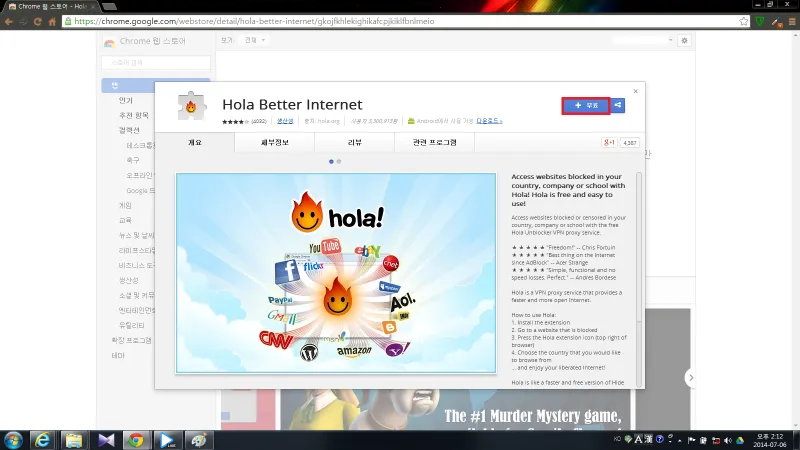This screenshot has height=450, width=800.
Task: Select the first screenshot carousel dot
Action: pos(331,162)
